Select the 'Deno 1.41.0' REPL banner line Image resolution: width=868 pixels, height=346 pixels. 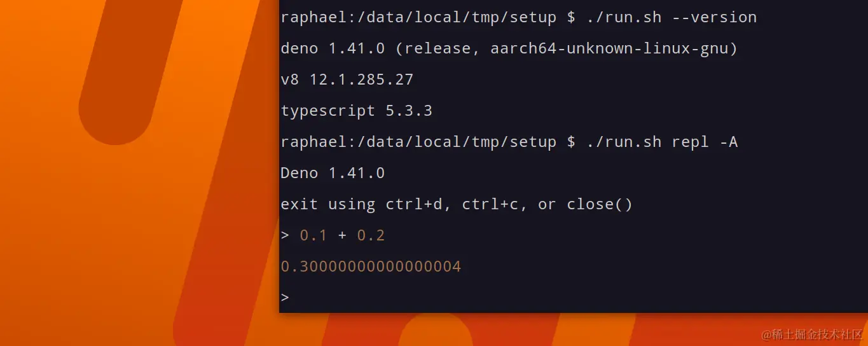click(333, 173)
